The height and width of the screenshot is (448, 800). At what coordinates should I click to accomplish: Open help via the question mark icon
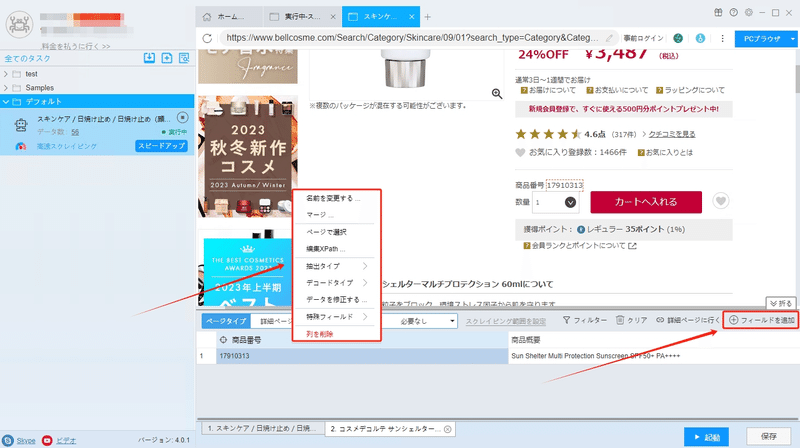[x=733, y=13]
